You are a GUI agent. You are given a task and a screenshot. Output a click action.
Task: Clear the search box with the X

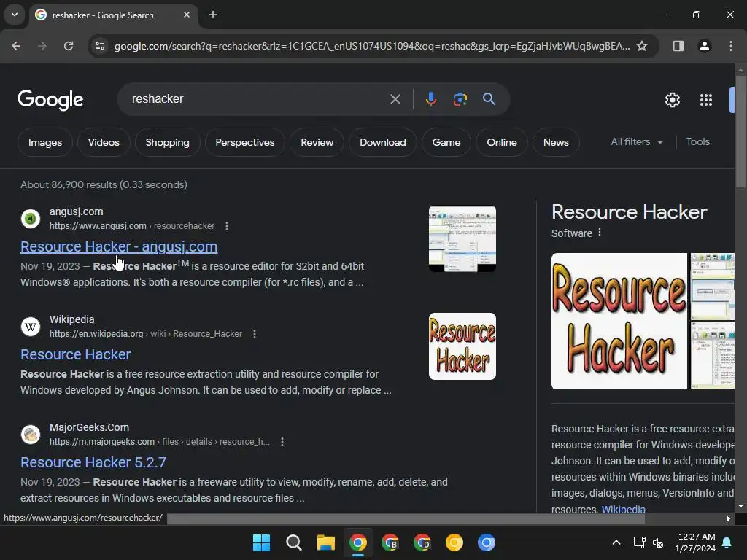395,99
